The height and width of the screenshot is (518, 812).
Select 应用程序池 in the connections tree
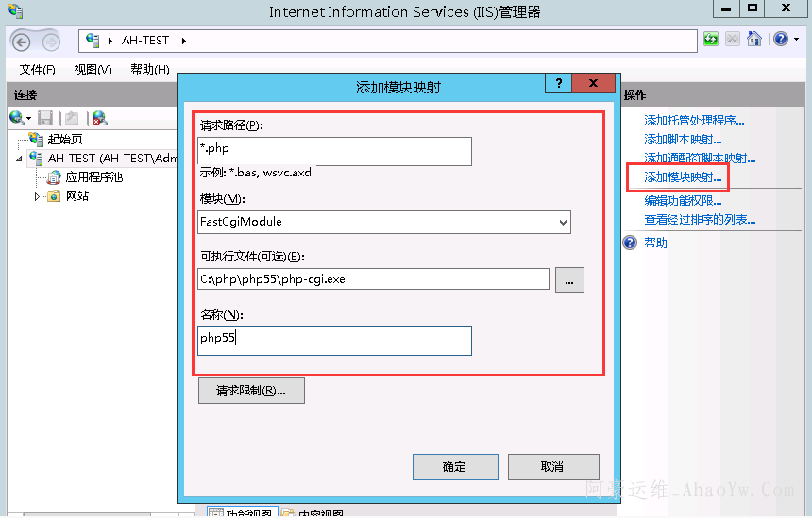[93, 177]
